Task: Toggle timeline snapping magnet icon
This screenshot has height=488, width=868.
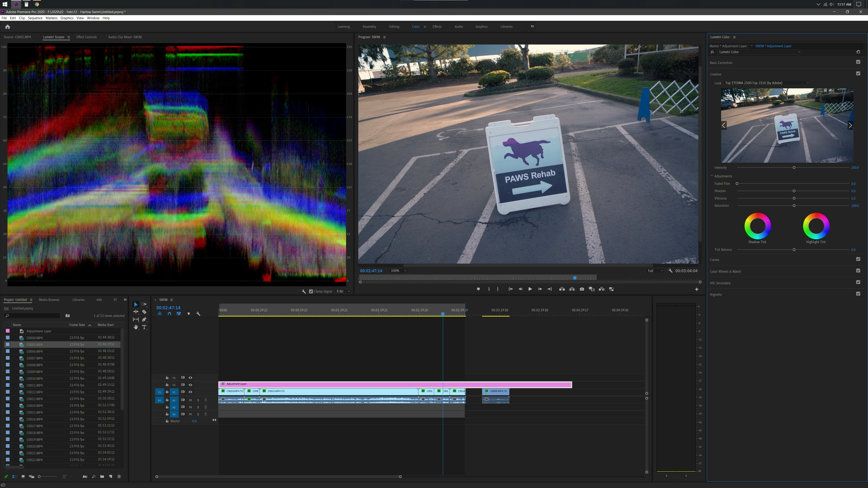Action: (169, 314)
